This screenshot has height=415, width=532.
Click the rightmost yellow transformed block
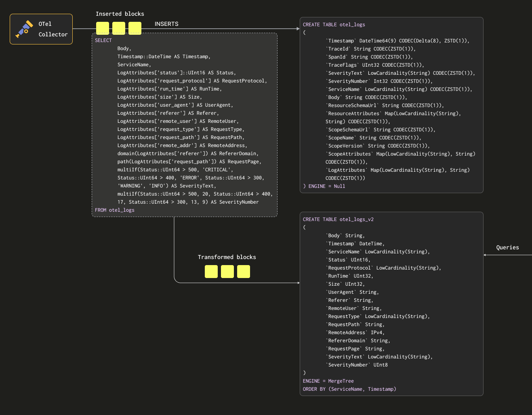pyautogui.click(x=244, y=272)
